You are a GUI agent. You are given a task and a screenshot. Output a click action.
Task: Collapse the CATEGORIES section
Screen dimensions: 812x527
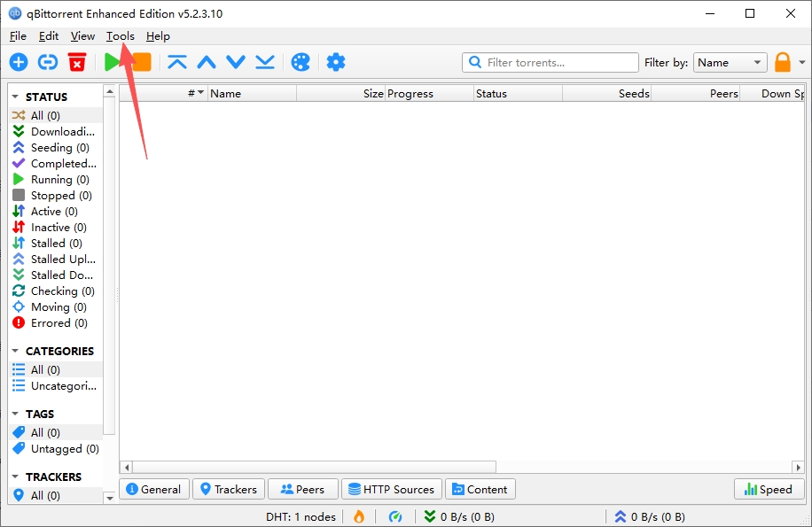tap(15, 351)
